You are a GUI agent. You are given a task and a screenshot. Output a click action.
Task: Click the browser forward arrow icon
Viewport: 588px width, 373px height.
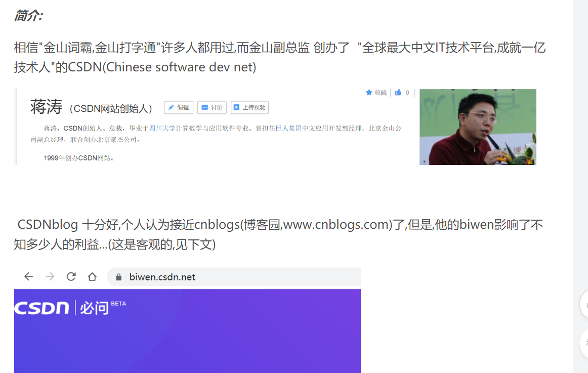50,277
